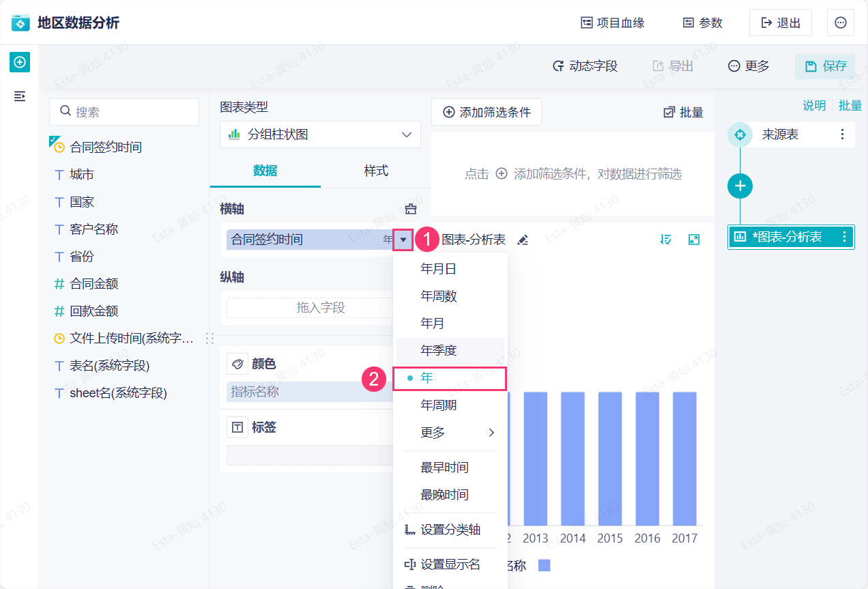Open 图表-分析表 node options menu
Viewport: 868px width, 589px height.
(x=844, y=237)
